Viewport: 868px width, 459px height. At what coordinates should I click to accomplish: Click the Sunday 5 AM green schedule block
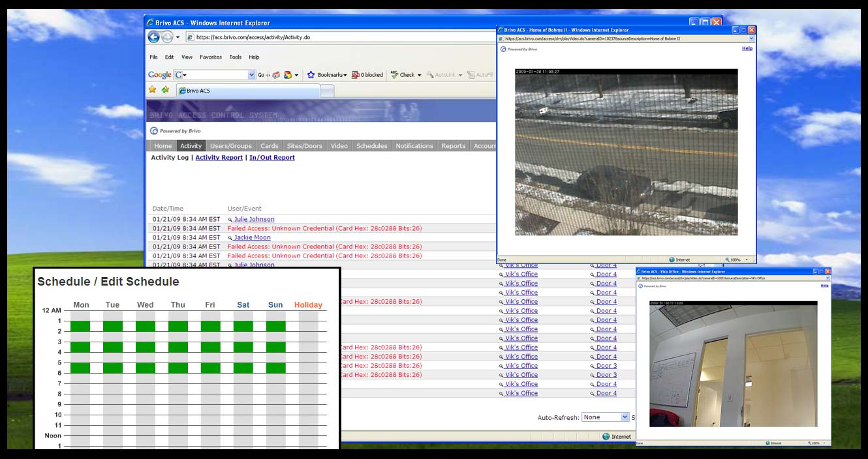pyautogui.click(x=275, y=368)
